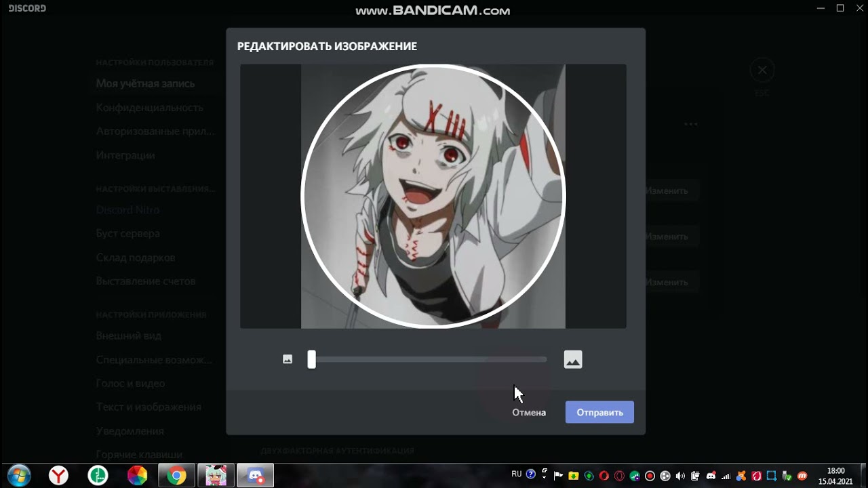The width and height of the screenshot is (868, 488).
Task: Click the power plug tray icon
Action: [x=696, y=476]
